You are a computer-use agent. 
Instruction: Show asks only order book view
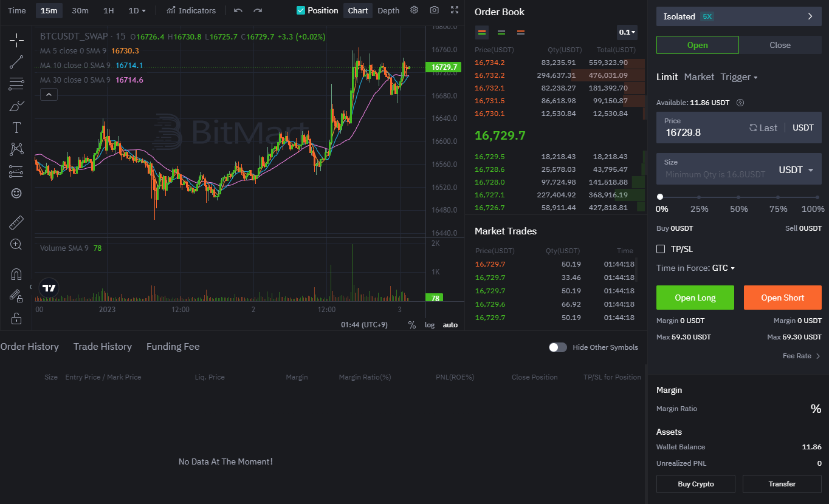[521, 32]
